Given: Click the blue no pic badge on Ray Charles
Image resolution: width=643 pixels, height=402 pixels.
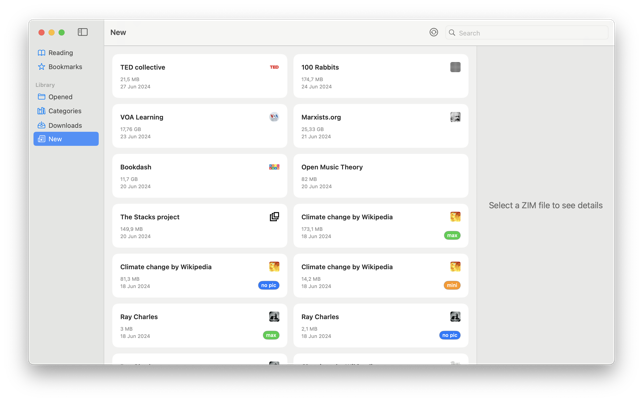Looking at the screenshot, I should [x=450, y=335].
